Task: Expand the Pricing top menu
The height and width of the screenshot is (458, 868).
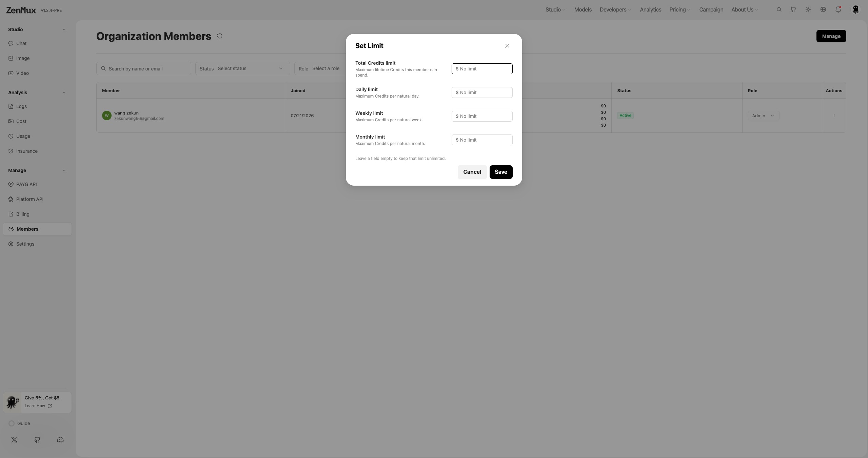Action: click(679, 9)
